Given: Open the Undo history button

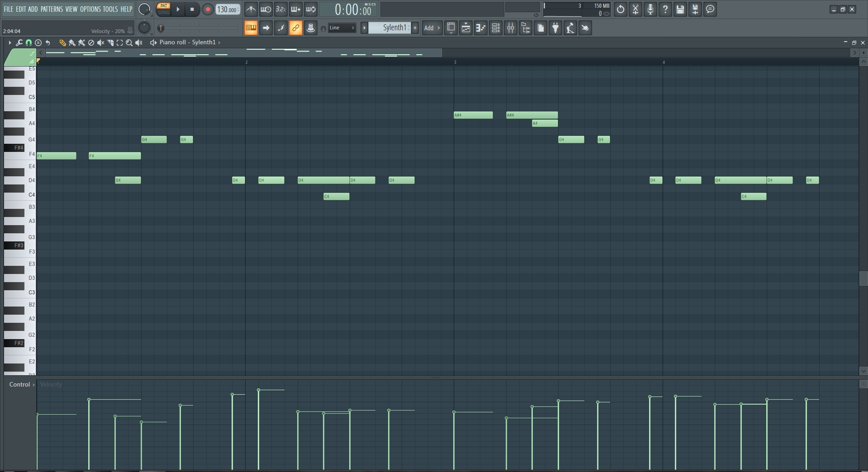Looking at the screenshot, I should (620, 9).
